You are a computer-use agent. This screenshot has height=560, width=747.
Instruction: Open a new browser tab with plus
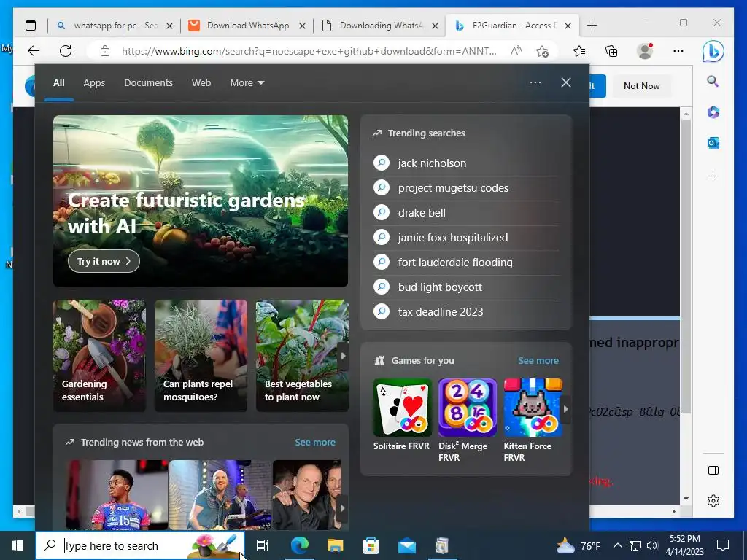[x=592, y=26]
